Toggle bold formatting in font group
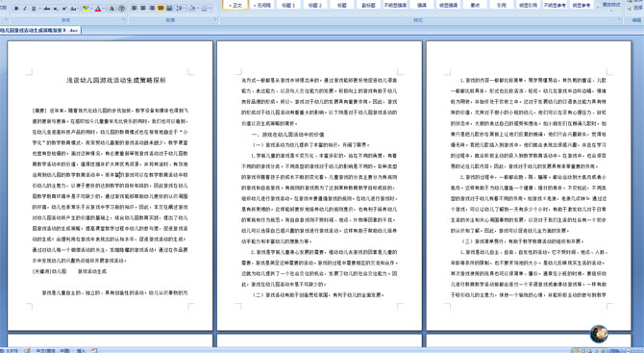This screenshot has height=353, width=644. tap(16, 9)
